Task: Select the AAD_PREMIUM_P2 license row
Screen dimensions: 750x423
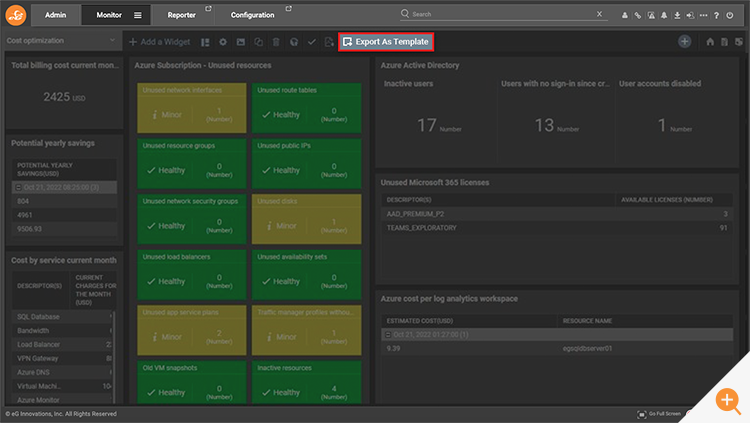Action: click(x=557, y=214)
